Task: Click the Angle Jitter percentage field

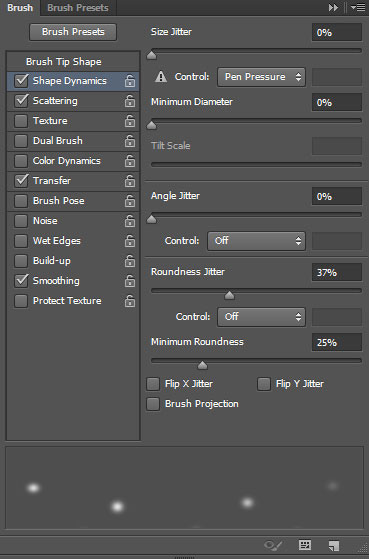Action: pos(337,196)
